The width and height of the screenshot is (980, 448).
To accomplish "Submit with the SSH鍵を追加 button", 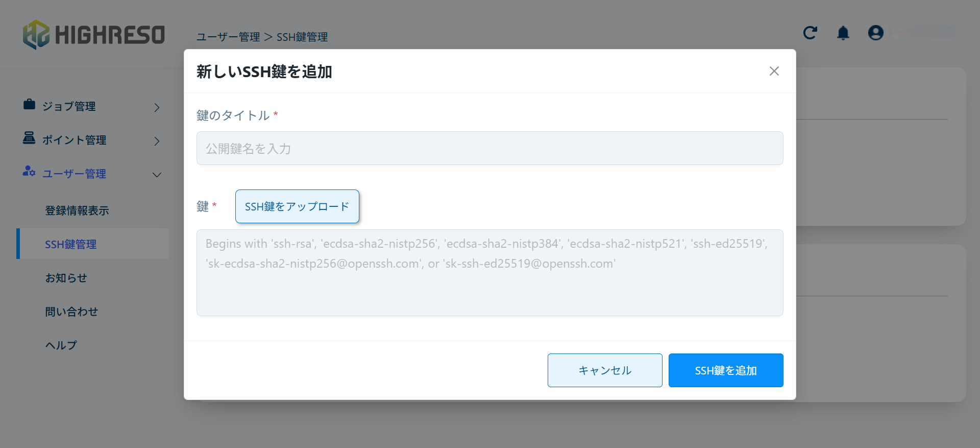I will [x=725, y=370].
